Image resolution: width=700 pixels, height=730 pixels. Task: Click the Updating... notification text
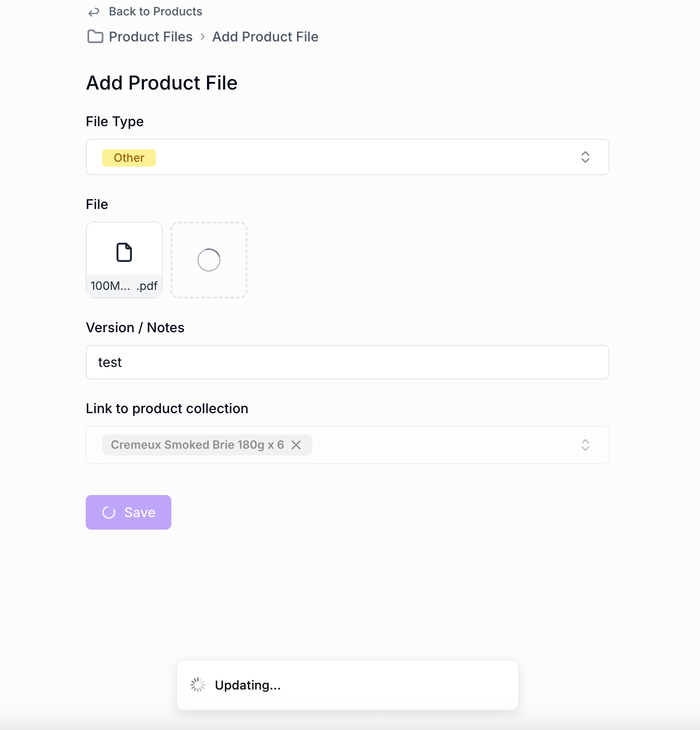pos(247,685)
